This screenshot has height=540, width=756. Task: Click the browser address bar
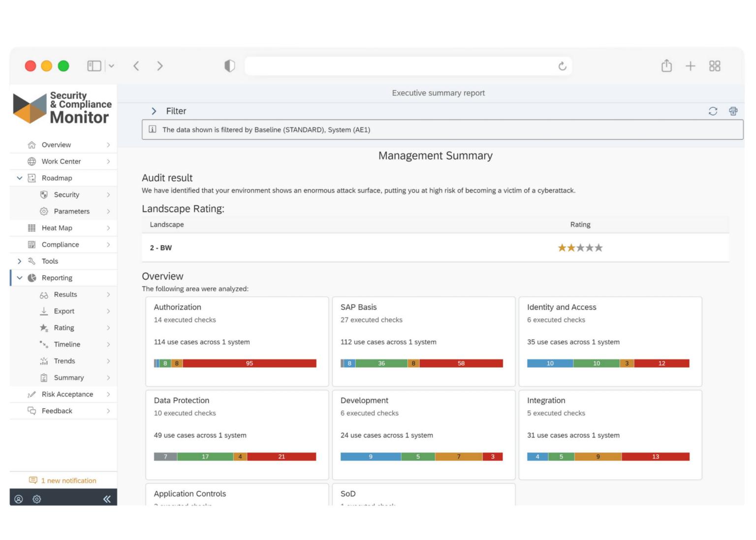408,65
